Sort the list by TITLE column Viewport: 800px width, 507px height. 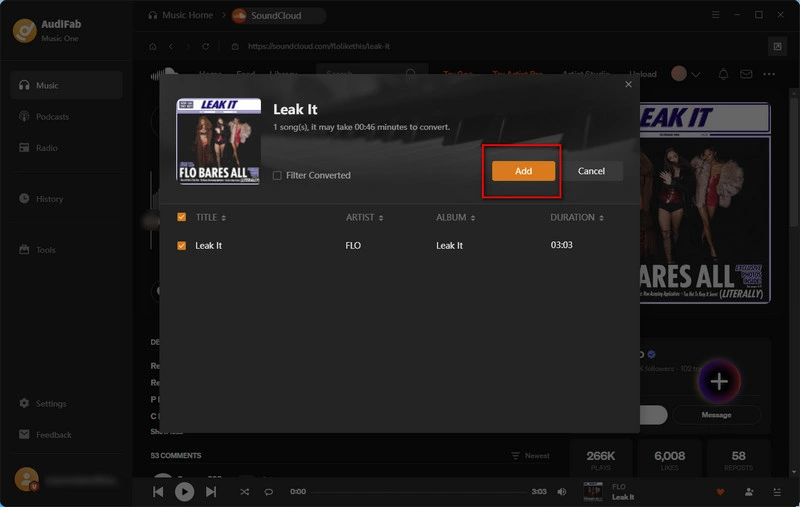click(211, 217)
